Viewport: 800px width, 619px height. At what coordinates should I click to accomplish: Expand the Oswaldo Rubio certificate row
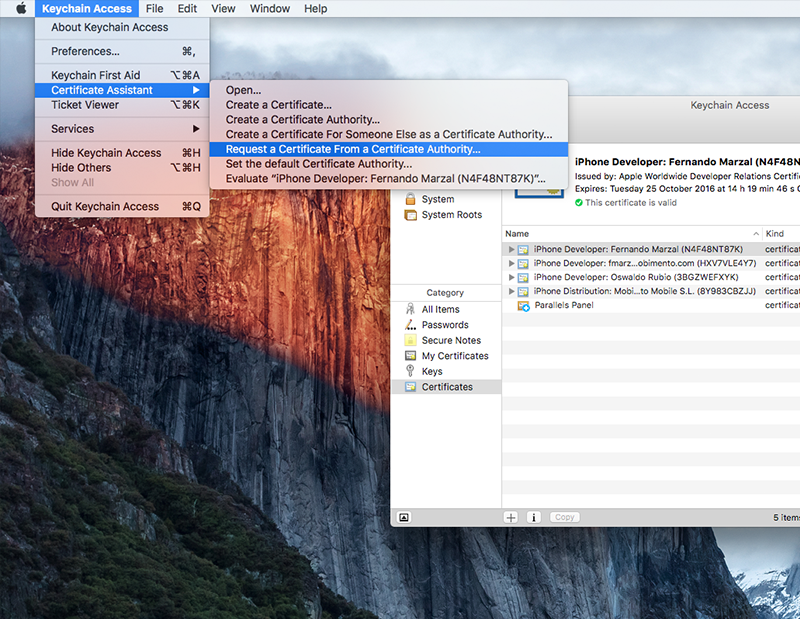[511, 277]
